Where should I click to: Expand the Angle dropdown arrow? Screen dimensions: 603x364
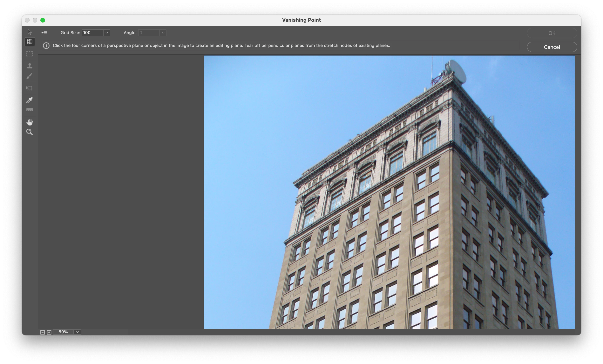(163, 33)
